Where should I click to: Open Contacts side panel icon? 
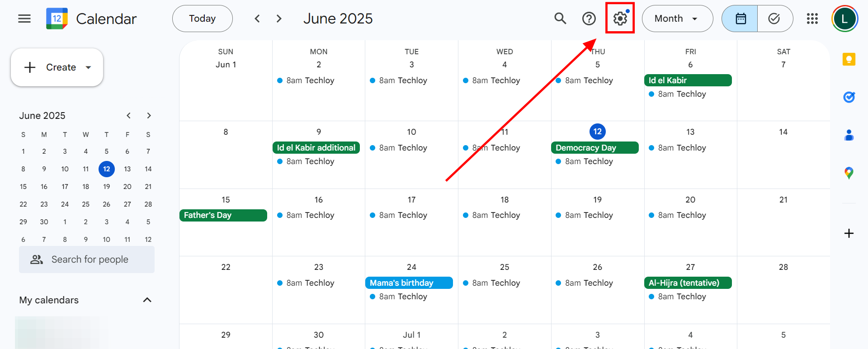tap(849, 135)
